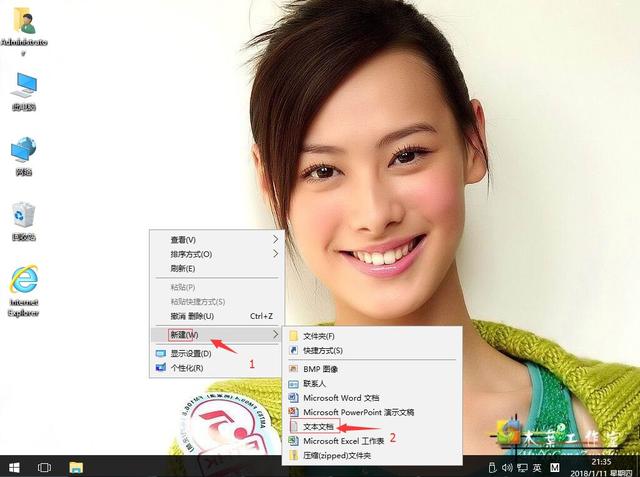Viewport: 640px width, 477px height.
Task: Open Task View on the taskbar
Action: (x=45, y=466)
